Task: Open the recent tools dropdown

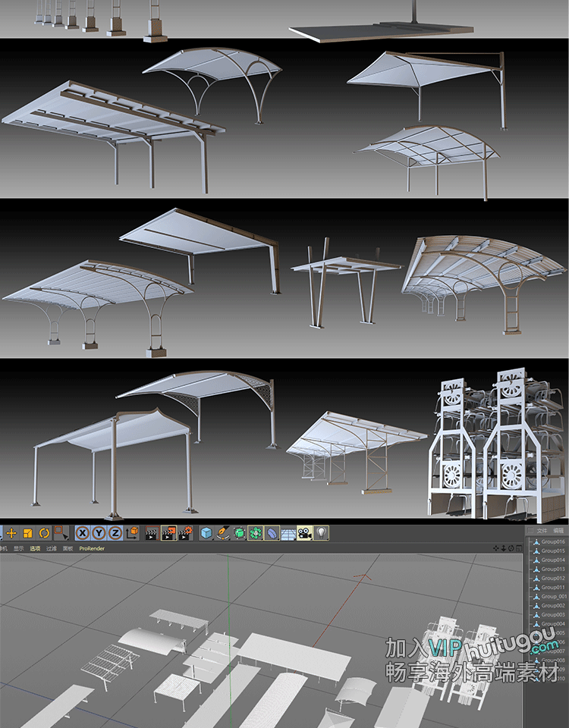Action: tap(61, 533)
